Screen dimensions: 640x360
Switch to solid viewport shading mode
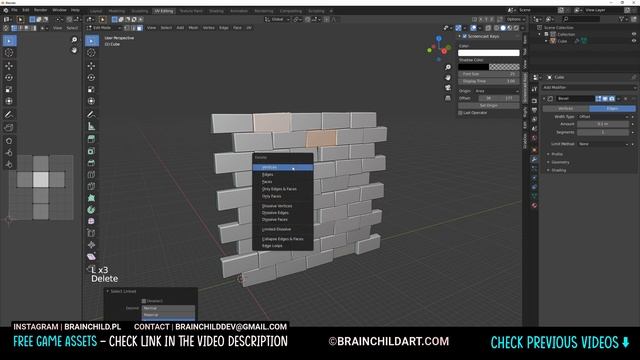point(503,28)
